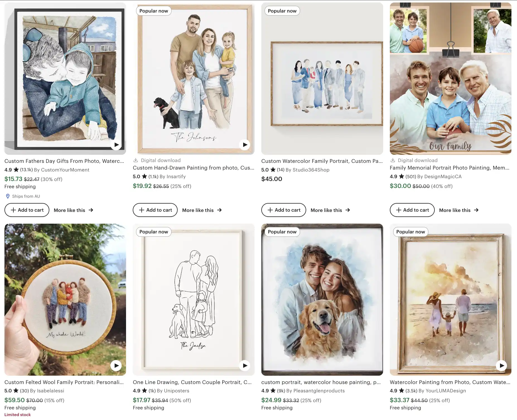This screenshot has width=517, height=420.
Task: Play video on One Line Drawing listing
Action: pyautogui.click(x=245, y=366)
